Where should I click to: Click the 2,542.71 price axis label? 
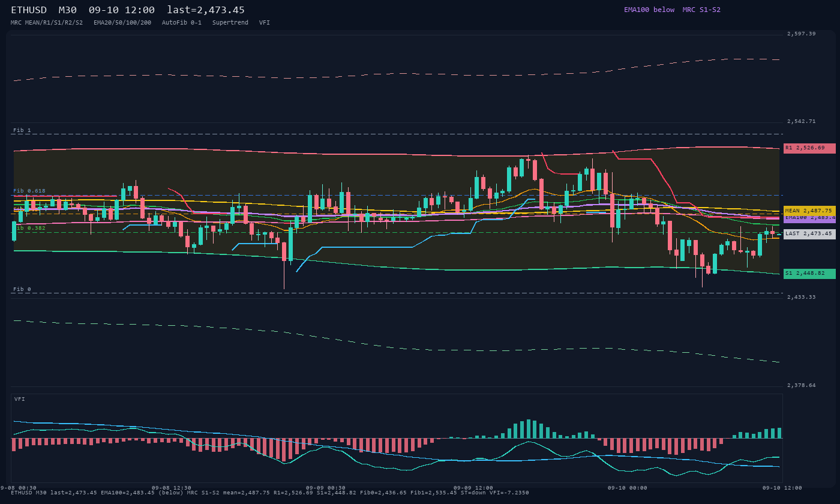[x=802, y=121]
